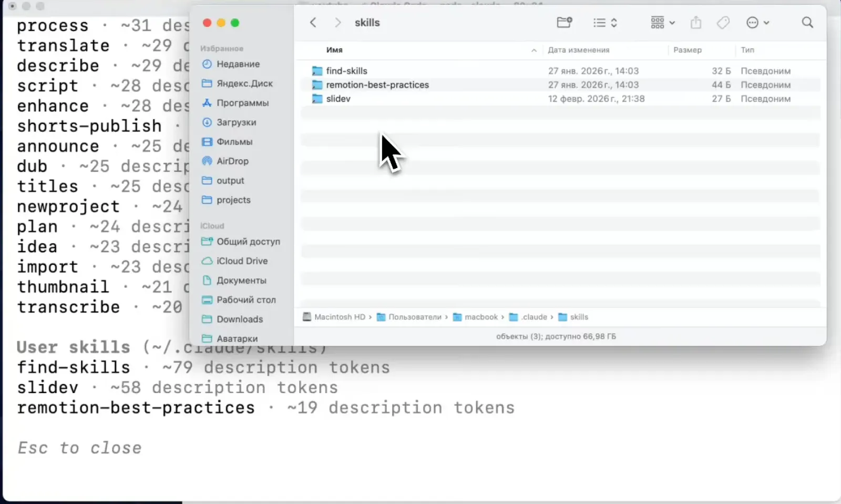Open Программы in the sidebar
The width and height of the screenshot is (841, 504).
pyautogui.click(x=235, y=103)
